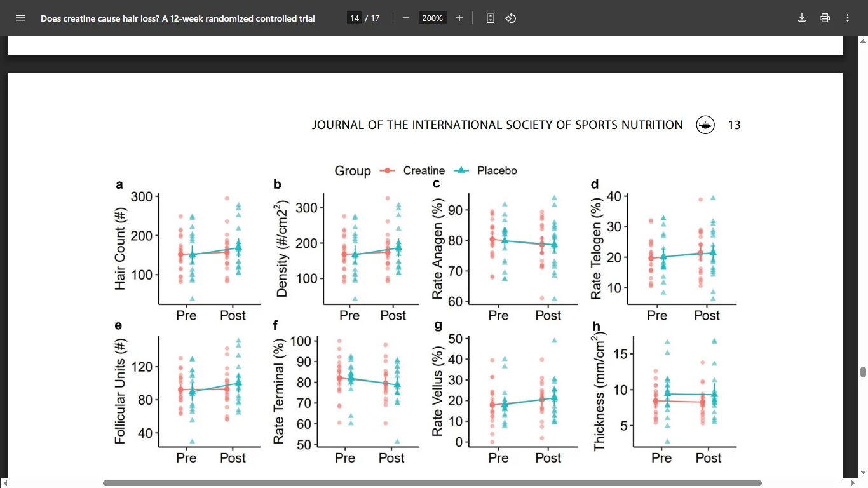Click the Creatine legend label

[x=424, y=170]
